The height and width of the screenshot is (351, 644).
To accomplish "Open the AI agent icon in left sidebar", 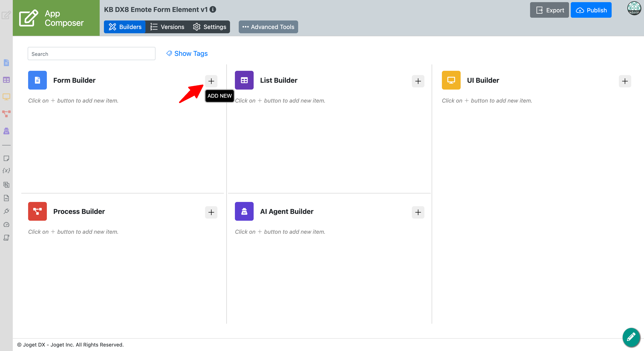I will pos(6,131).
